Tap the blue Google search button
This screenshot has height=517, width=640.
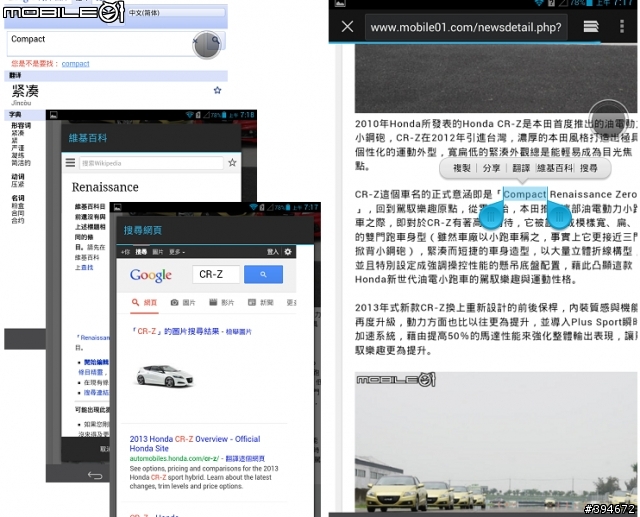click(263, 274)
